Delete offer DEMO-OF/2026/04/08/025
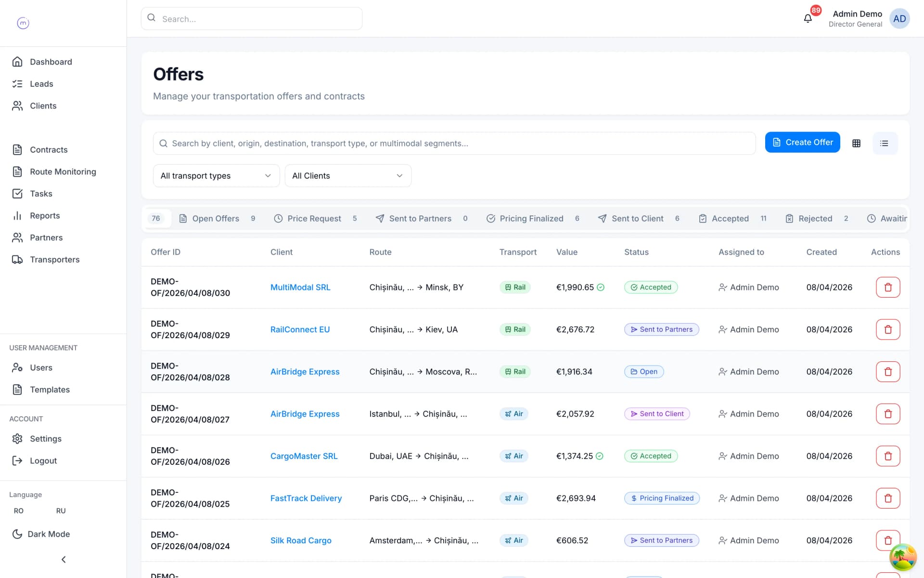 [888, 499]
